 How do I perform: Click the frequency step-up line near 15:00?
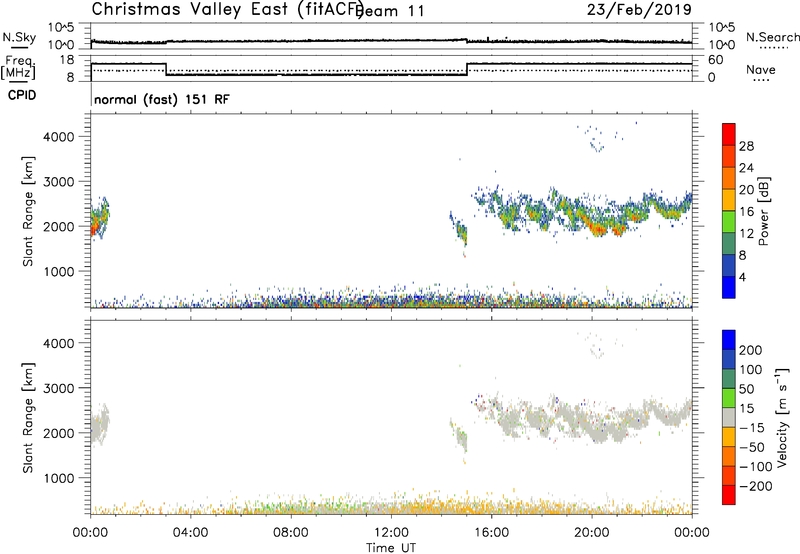tap(467, 69)
